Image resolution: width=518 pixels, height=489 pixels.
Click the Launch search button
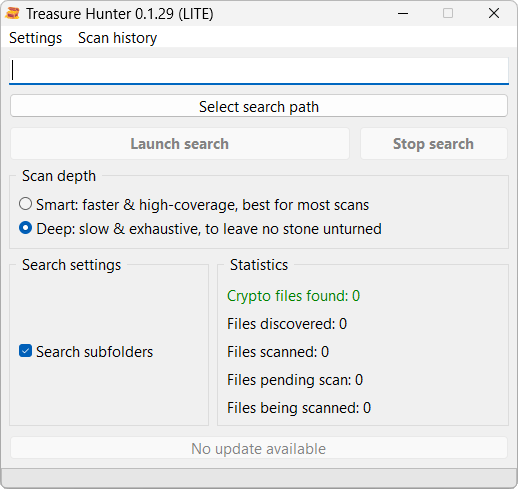(180, 144)
